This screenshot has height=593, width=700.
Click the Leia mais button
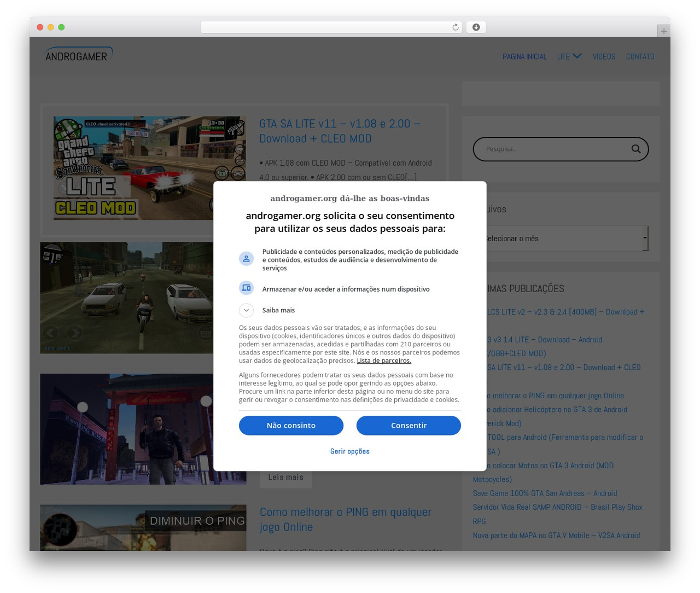[285, 478]
